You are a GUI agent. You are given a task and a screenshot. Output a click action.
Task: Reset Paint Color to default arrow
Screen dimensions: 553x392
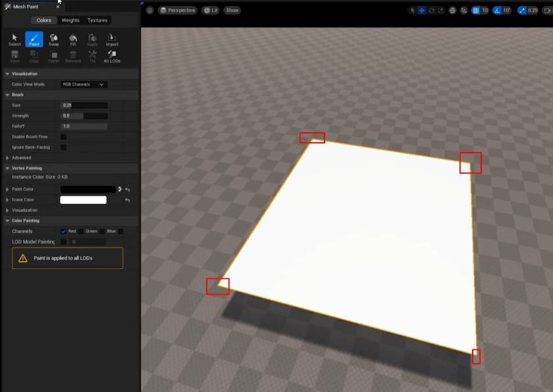[127, 189]
